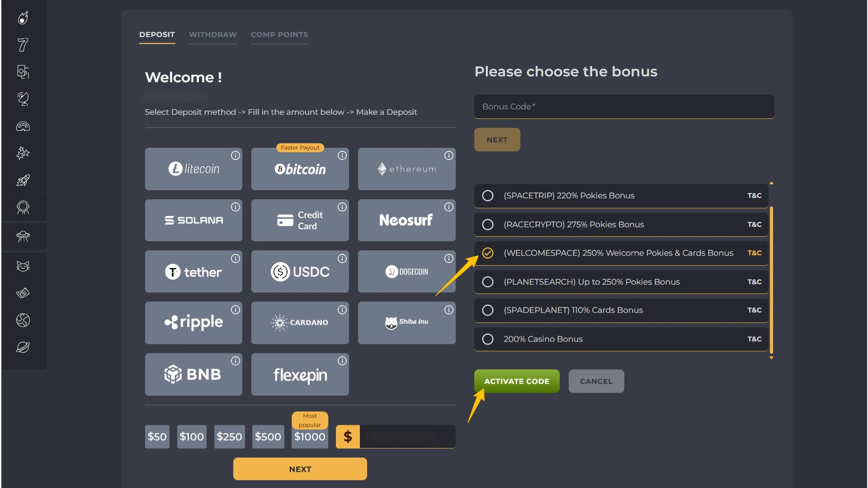Click the astronaut helmet sidebar icon
Screen dimensions: 868x488
coord(23,207)
